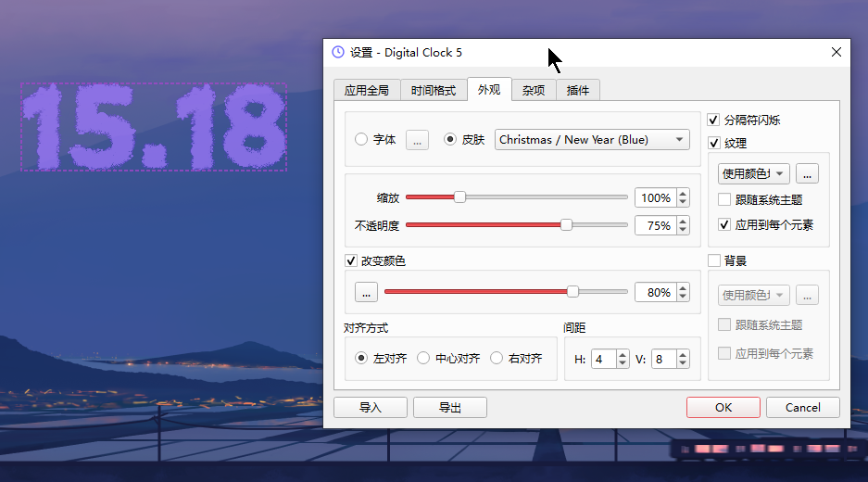Increase the 80% colorize value with up arrow
The height and width of the screenshot is (482, 868).
(683, 287)
